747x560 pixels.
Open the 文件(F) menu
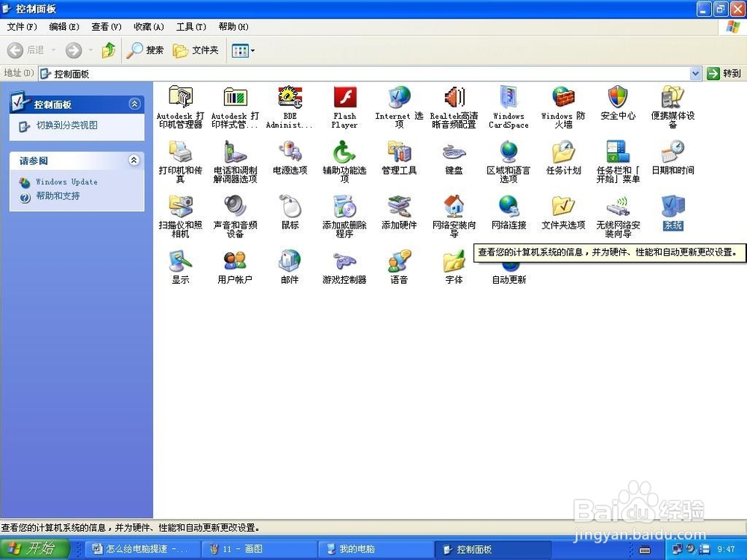(x=22, y=27)
